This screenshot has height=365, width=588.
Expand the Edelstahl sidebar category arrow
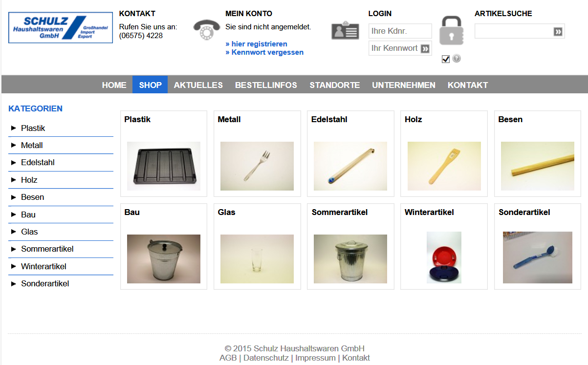14,163
